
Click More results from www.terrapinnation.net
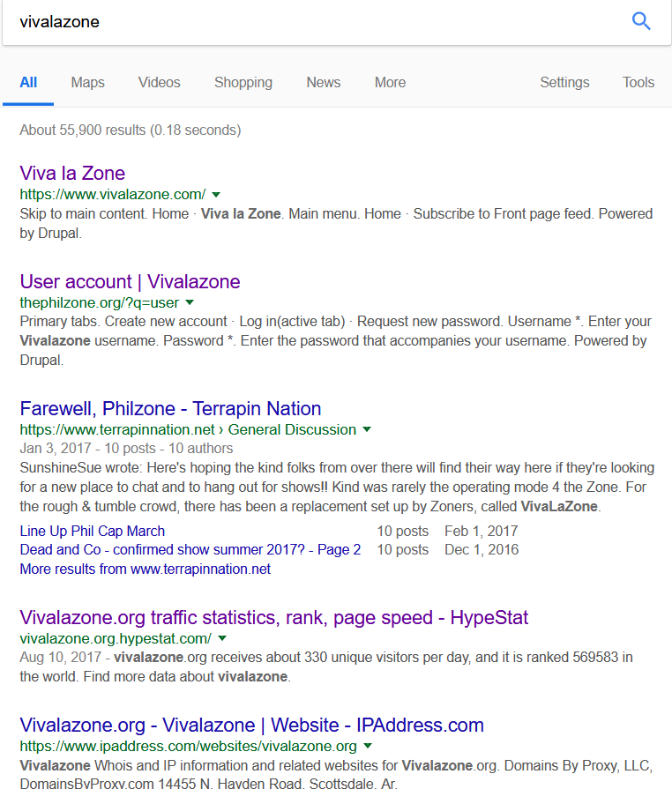pos(145,569)
